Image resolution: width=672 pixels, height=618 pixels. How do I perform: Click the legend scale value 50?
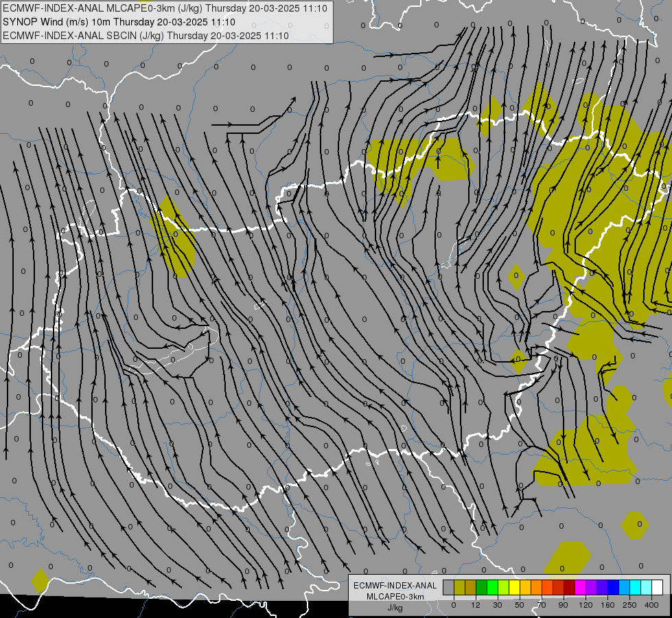pyautogui.click(x=520, y=605)
